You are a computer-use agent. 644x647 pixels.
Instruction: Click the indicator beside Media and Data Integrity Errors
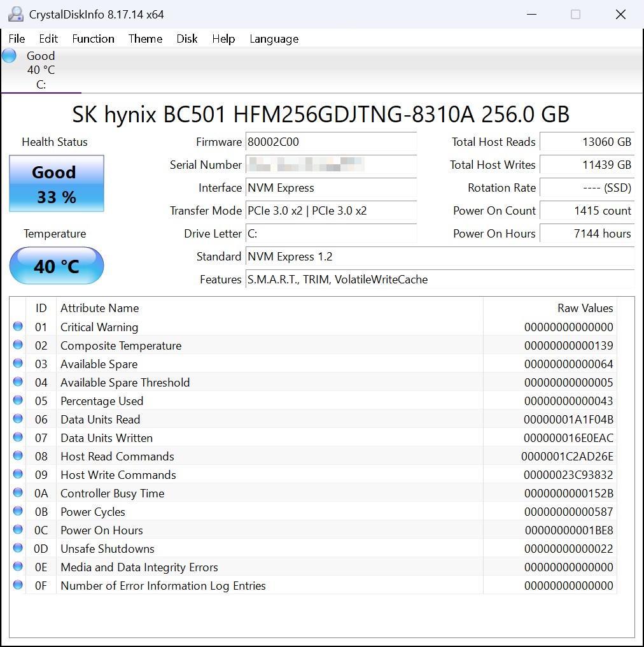click(x=17, y=566)
